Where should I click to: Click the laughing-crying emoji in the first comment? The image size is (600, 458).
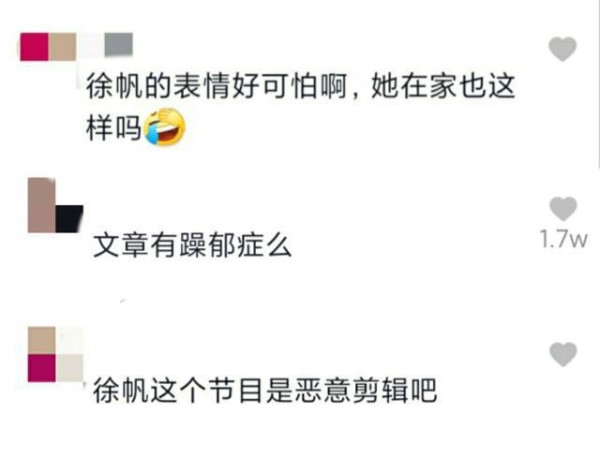165,127
